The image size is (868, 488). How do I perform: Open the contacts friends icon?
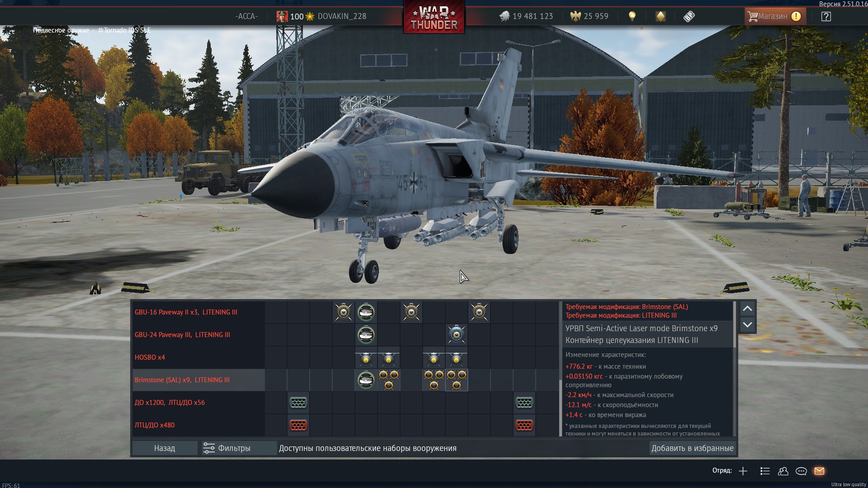click(x=783, y=471)
